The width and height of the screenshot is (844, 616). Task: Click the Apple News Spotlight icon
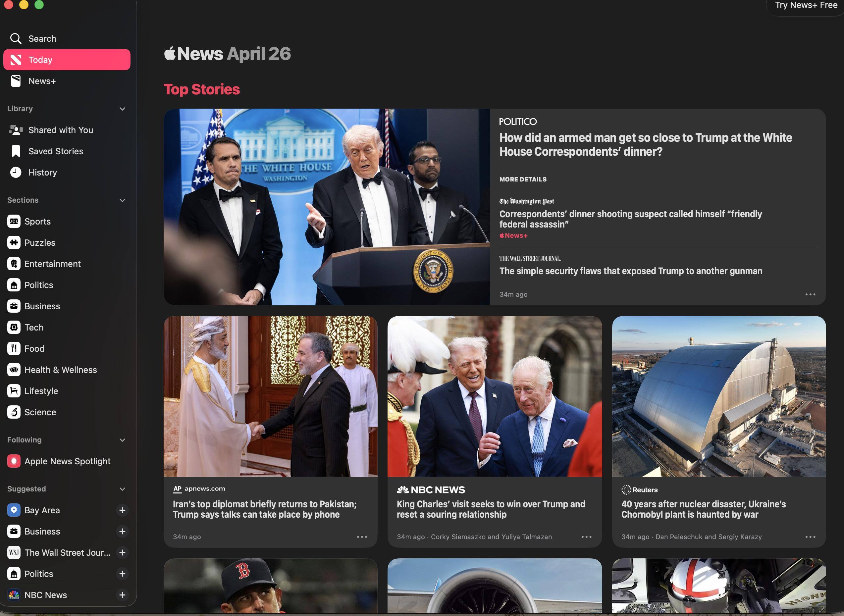pyautogui.click(x=14, y=461)
